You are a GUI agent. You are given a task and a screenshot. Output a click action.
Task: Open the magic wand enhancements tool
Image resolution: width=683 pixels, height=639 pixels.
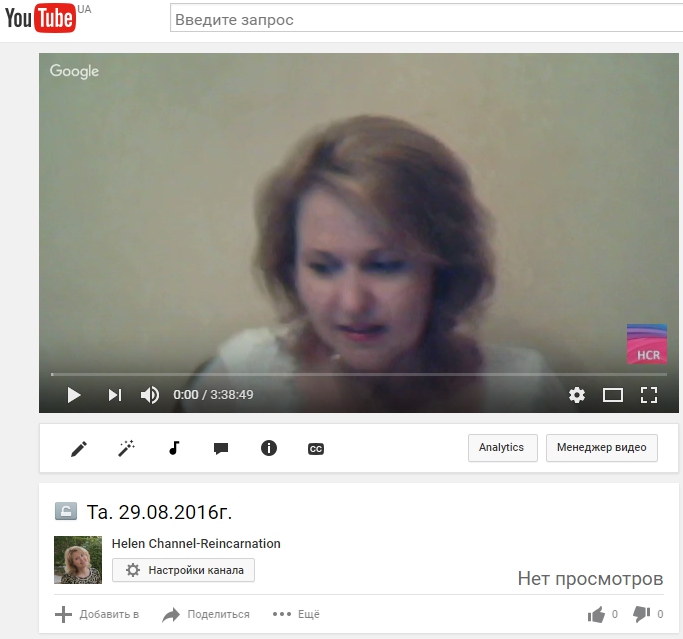pyautogui.click(x=126, y=449)
